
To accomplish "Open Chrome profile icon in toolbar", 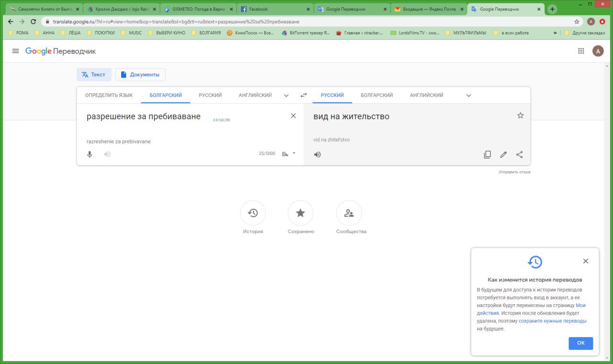I will 591,22.
